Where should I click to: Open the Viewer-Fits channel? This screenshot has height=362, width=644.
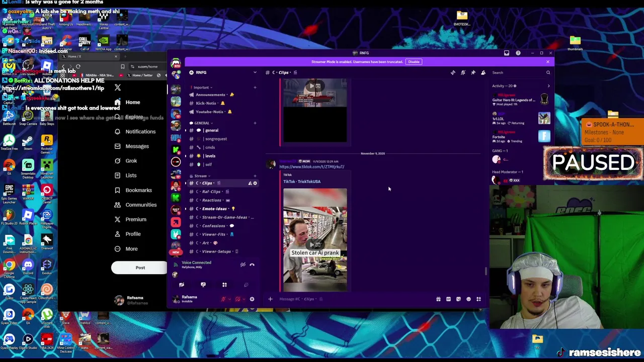coord(223,234)
